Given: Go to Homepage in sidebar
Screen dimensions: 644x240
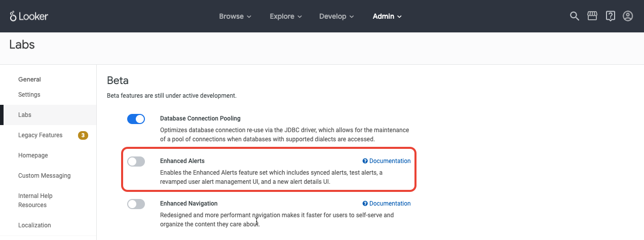Looking at the screenshot, I should tap(33, 155).
